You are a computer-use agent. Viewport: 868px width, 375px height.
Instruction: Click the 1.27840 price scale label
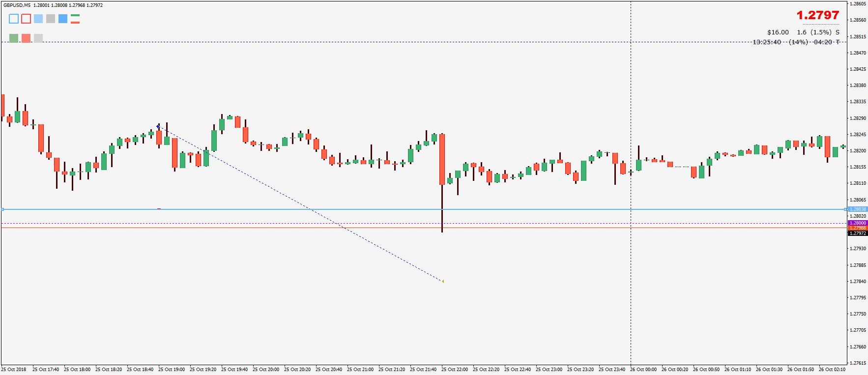click(x=858, y=282)
